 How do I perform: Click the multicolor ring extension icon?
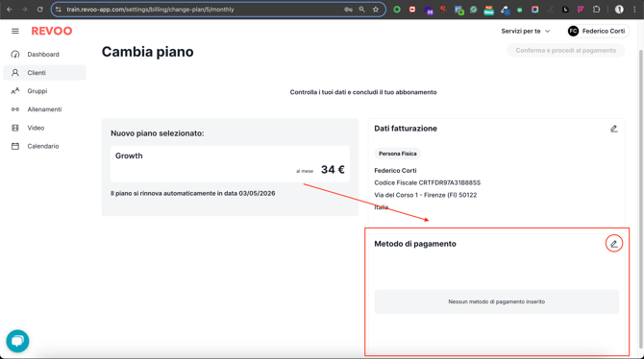(x=534, y=10)
